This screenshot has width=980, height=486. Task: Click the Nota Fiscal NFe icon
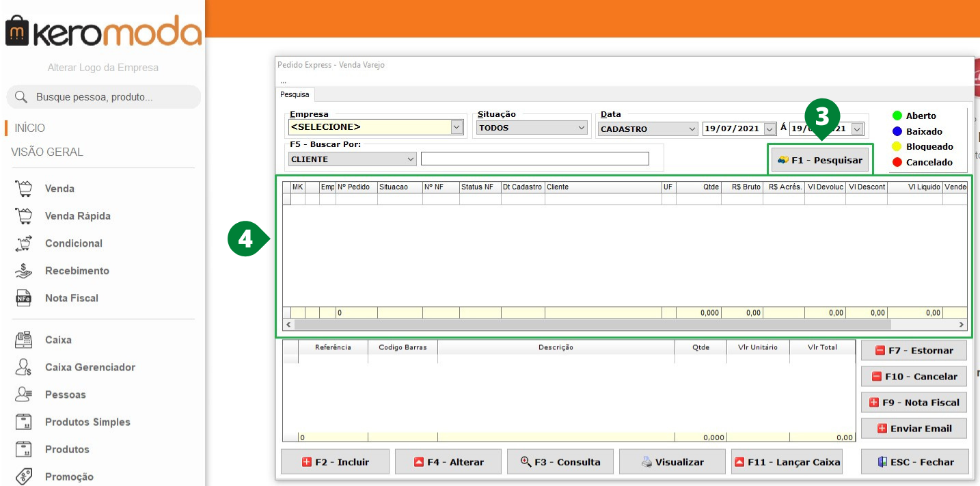coord(24,298)
